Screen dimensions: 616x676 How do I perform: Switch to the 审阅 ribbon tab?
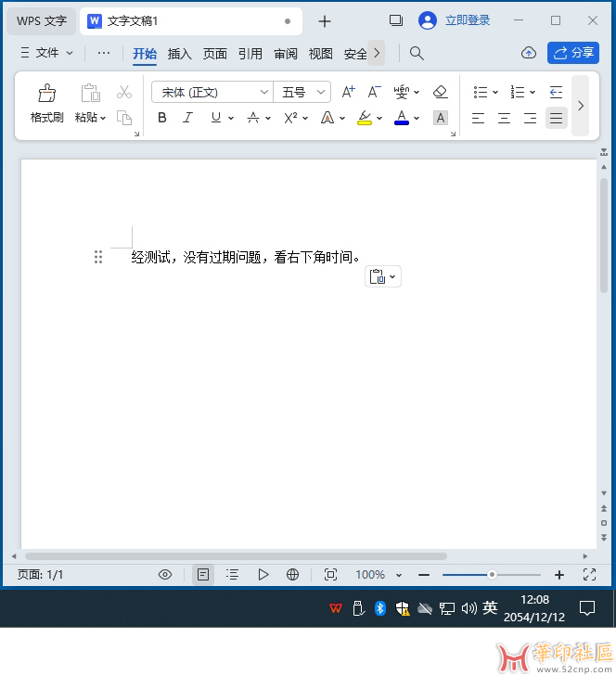point(286,54)
